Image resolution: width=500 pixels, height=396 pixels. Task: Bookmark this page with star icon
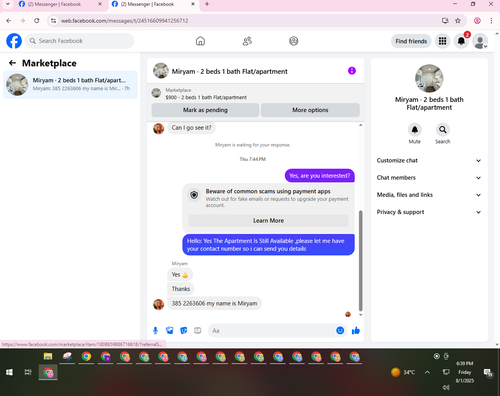coord(458,21)
